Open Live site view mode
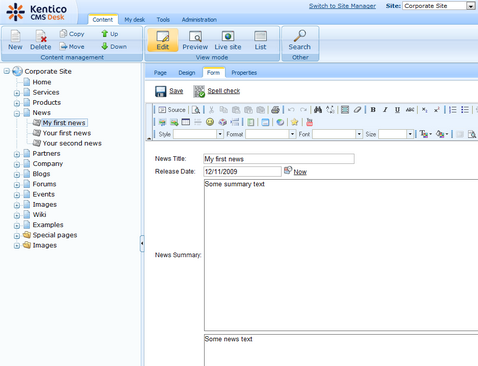 coord(228,40)
